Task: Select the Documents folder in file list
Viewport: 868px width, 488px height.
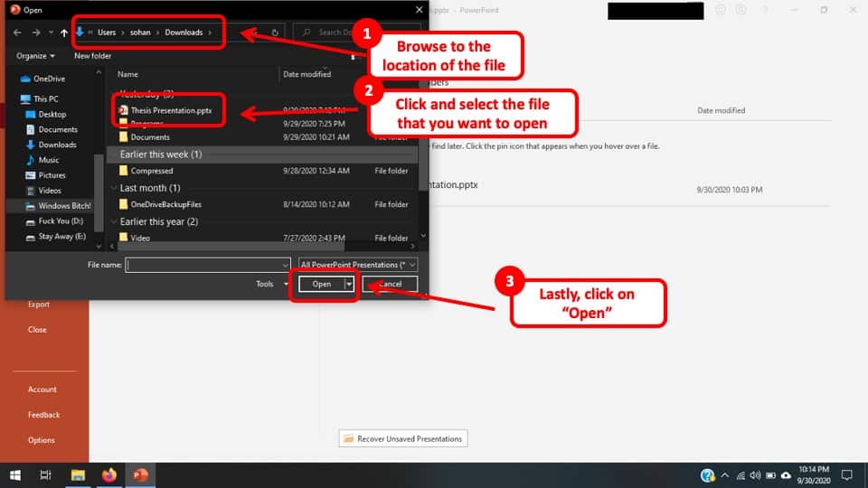Action: click(x=145, y=137)
